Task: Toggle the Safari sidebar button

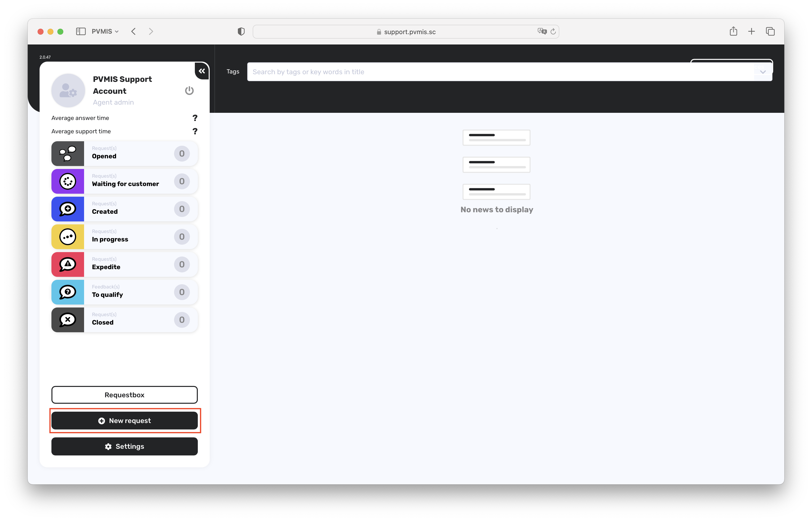Action: tap(81, 31)
